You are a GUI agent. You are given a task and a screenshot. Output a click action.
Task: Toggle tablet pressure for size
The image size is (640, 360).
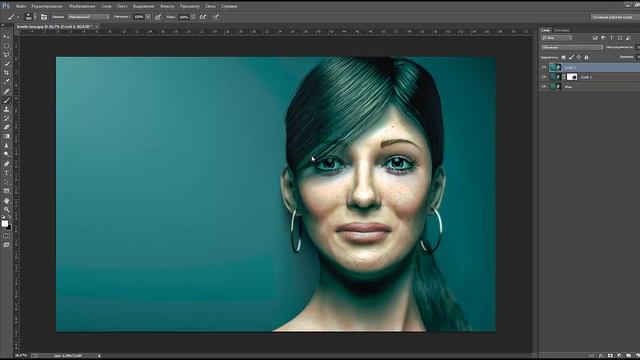(216, 17)
